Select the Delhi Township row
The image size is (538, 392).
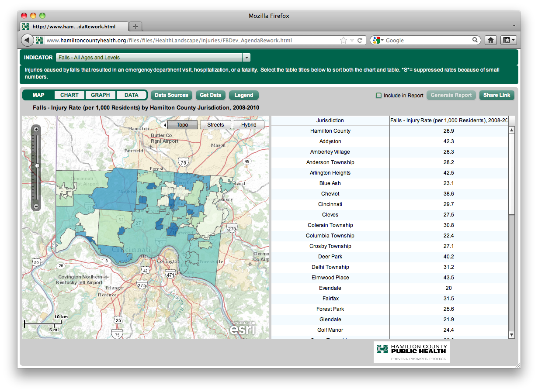(x=390, y=267)
